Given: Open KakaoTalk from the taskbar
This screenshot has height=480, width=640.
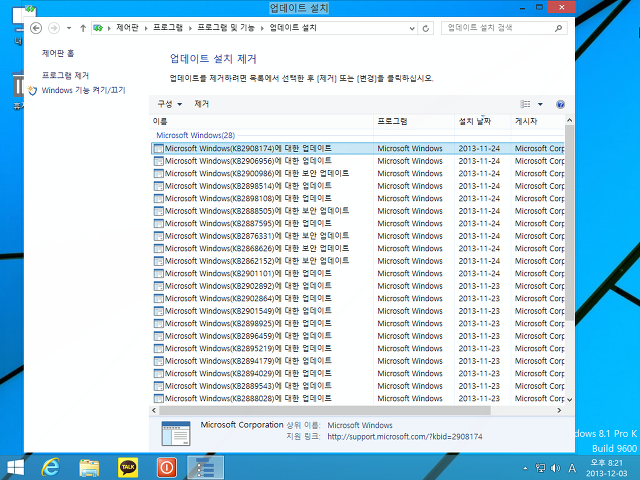Looking at the screenshot, I should click(128, 467).
